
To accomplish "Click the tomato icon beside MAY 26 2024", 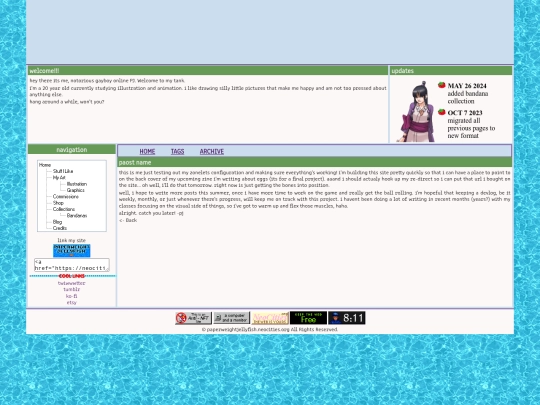I will click(442, 85).
